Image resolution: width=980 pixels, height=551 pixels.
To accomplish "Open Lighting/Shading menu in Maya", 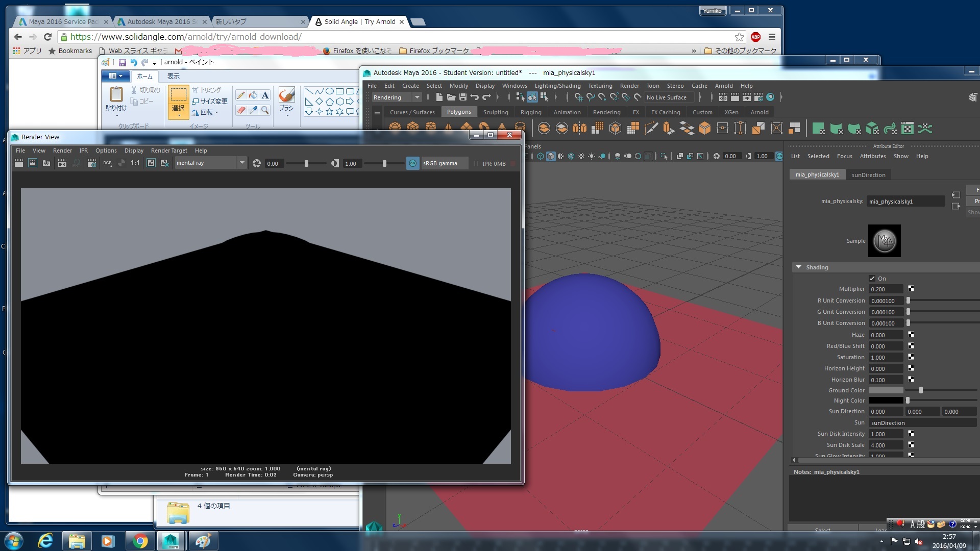I will [557, 86].
